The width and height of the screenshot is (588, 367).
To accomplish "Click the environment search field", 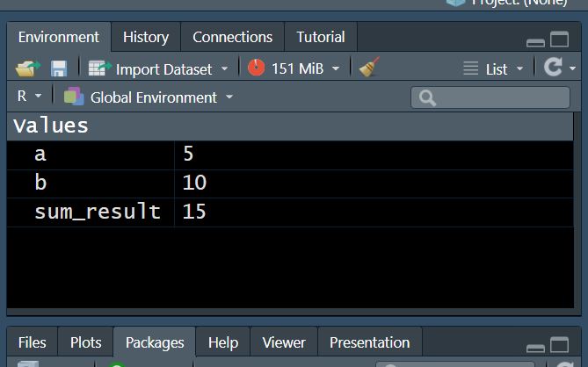I will pyautogui.click(x=490, y=97).
